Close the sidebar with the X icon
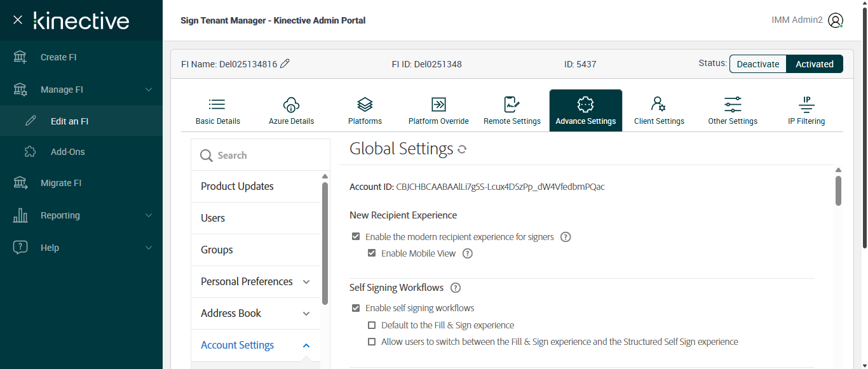868x369 pixels. point(18,20)
